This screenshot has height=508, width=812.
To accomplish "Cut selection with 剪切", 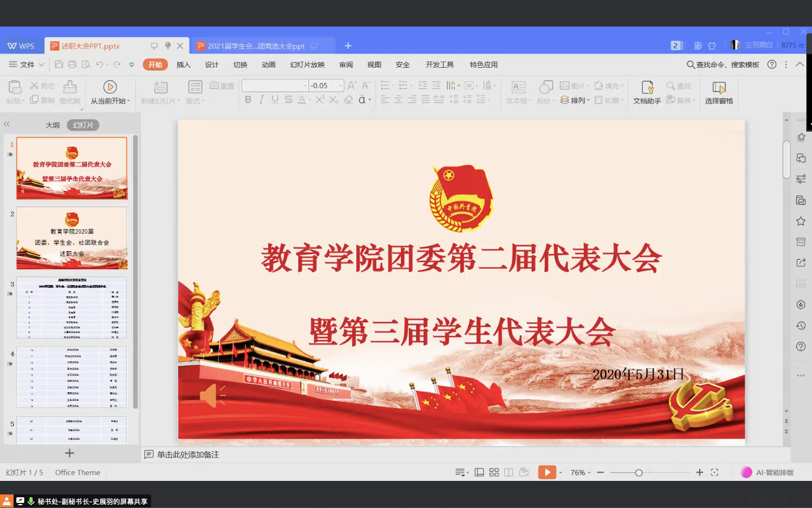I will (x=42, y=86).
